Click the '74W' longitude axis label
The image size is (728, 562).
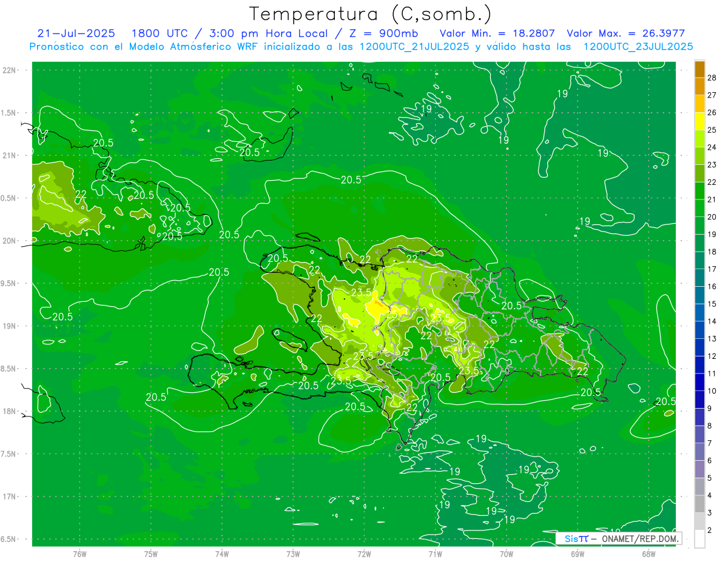coord(222,554)
